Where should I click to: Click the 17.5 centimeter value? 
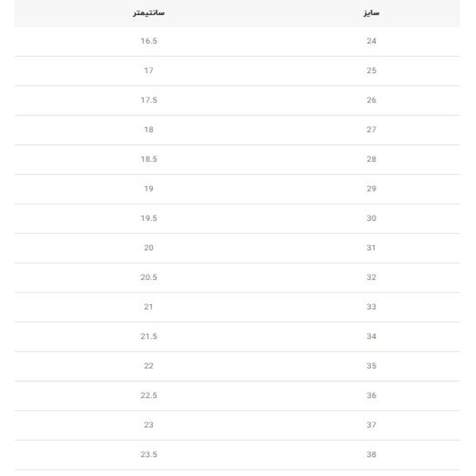pos(149,100)
